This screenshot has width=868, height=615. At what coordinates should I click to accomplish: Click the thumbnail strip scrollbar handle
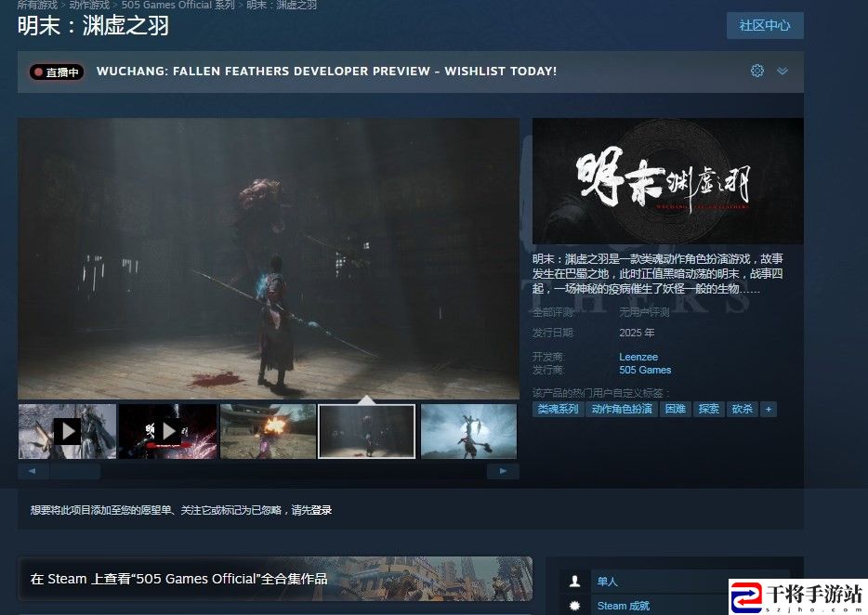(x=75, y=471)
